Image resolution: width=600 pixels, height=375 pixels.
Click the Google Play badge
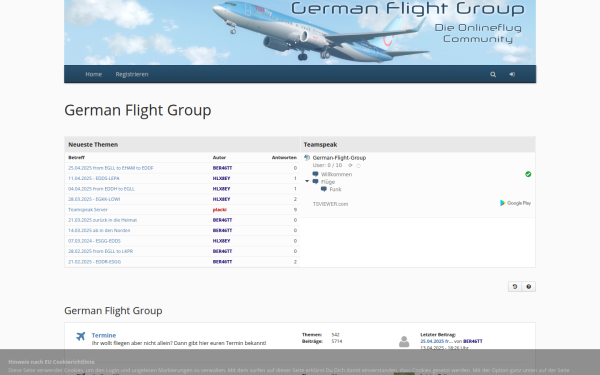(x=515, y=203)
